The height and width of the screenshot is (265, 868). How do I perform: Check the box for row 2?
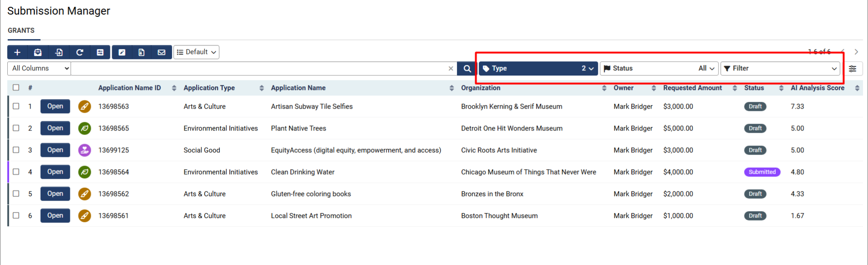point(16,128)
